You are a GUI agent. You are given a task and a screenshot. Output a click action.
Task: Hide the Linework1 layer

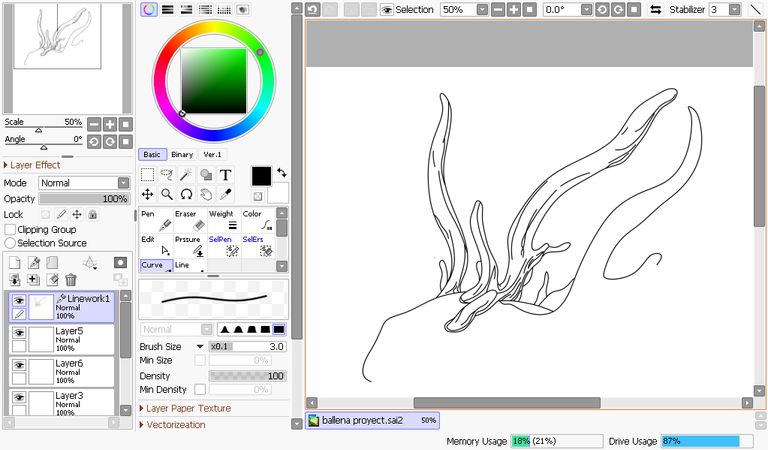(x=19, y=300)
